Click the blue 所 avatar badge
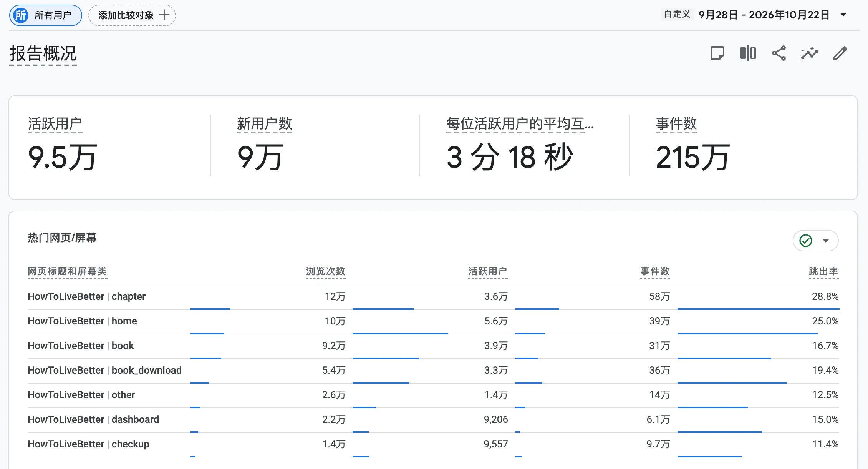Screen dimensions: 868x469 point(21,15)
